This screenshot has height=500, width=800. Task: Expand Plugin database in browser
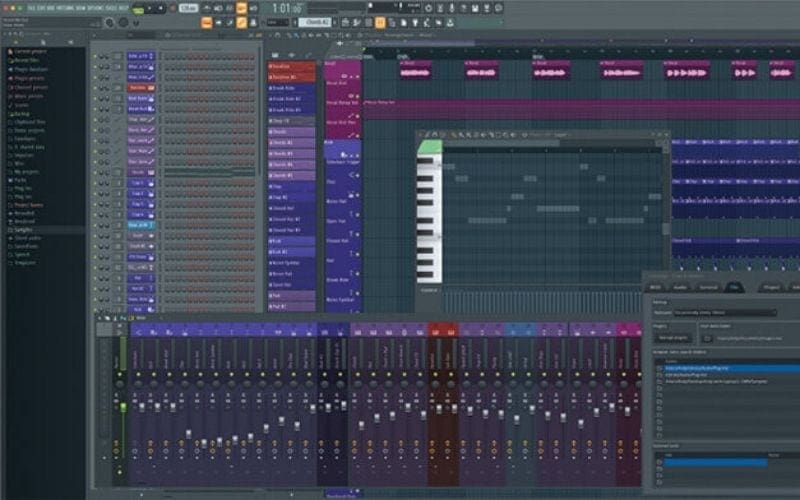(x=31, y=69)
